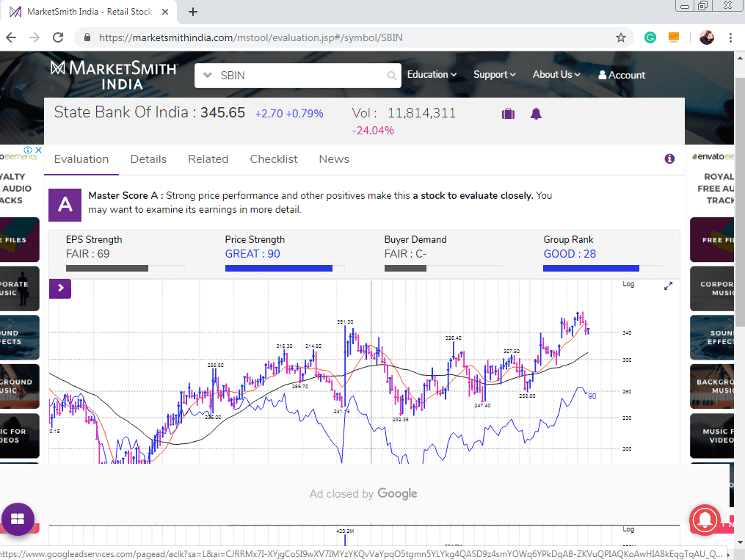Click the 'FAIR : 69' EPS Strength value
Image resolution: width=745 pixels, height=560 pixels.
pos(88,254)
